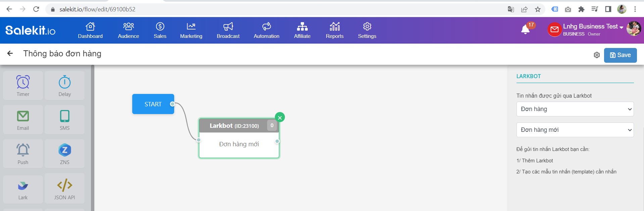
Task: Open the media control playlist icon
Action: 595,9
